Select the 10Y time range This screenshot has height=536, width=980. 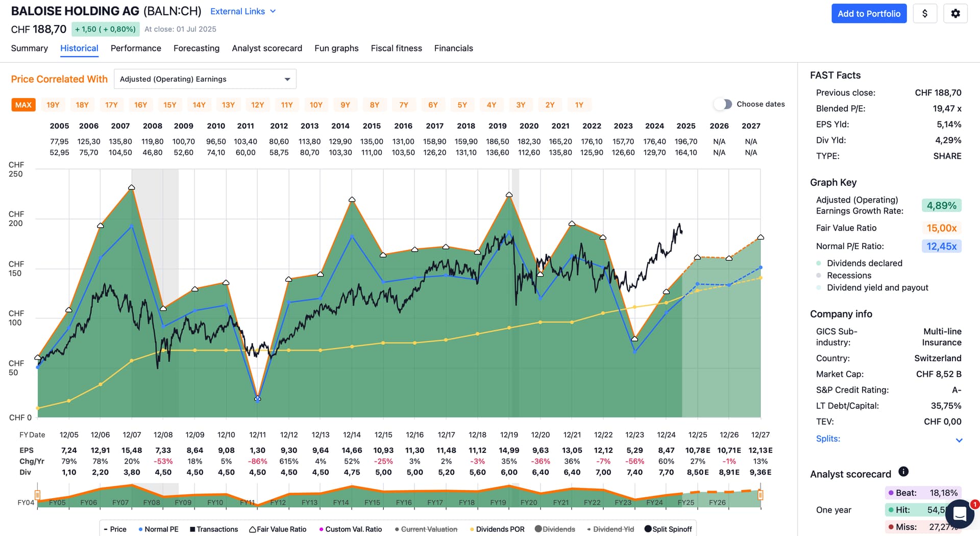[x=316, y=105]
